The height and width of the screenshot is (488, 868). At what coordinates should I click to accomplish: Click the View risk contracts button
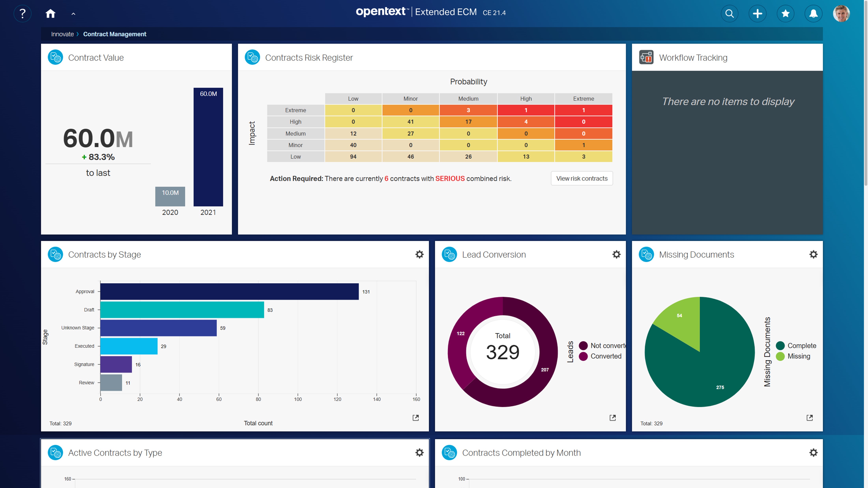coord(581,178)
